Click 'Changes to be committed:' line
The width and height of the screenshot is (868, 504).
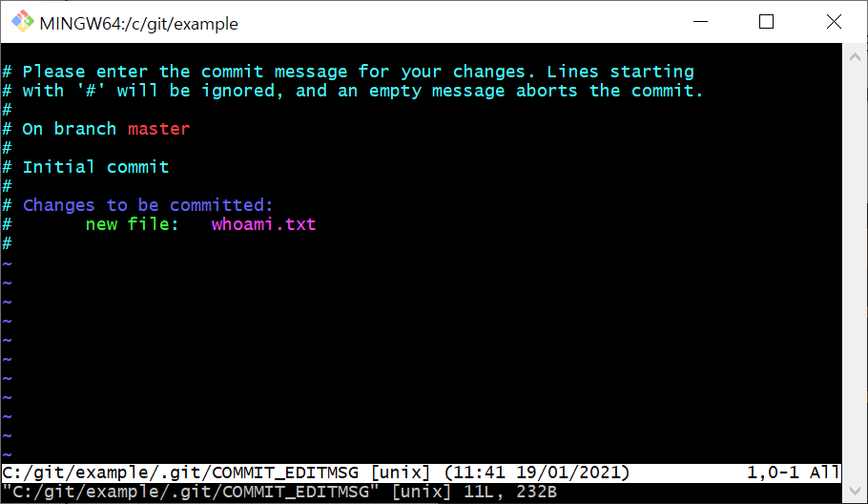pyautogui.click(x=148, y=205)
